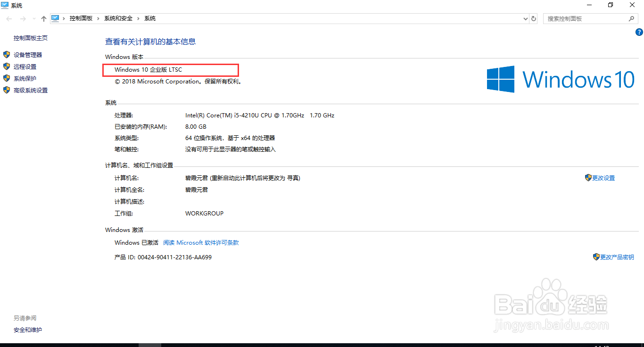Open 安全和维护 link
Screen dimensions: 644x347
[28, 330]
